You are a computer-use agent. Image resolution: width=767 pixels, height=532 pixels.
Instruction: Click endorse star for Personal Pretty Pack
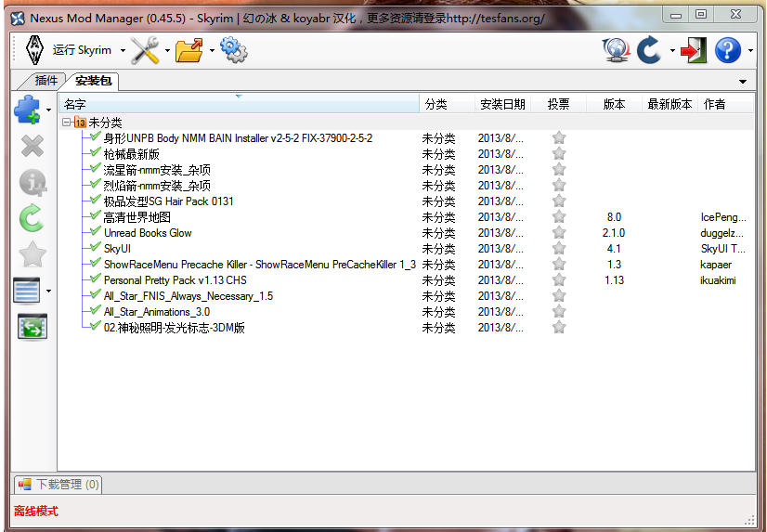[559, 279]
